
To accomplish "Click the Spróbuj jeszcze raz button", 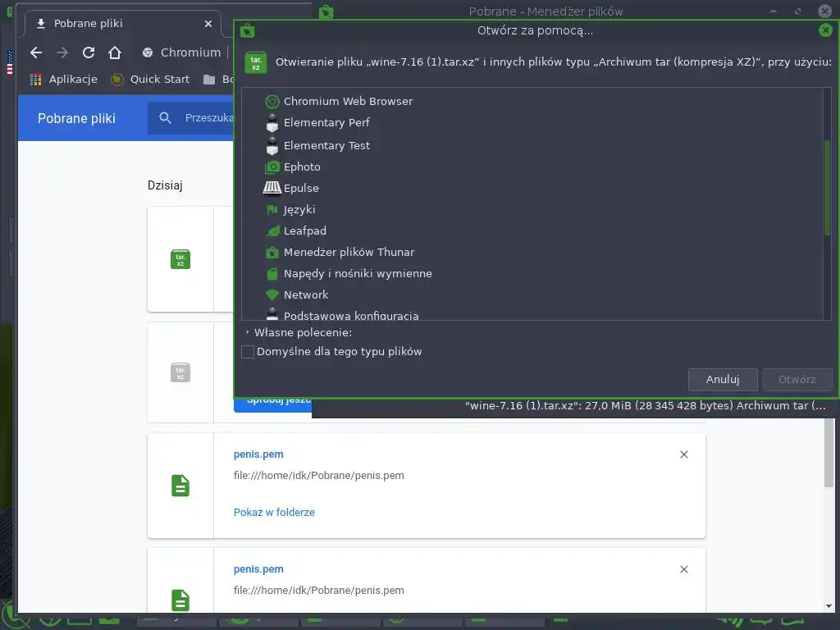I will click(x=273, y=404).
